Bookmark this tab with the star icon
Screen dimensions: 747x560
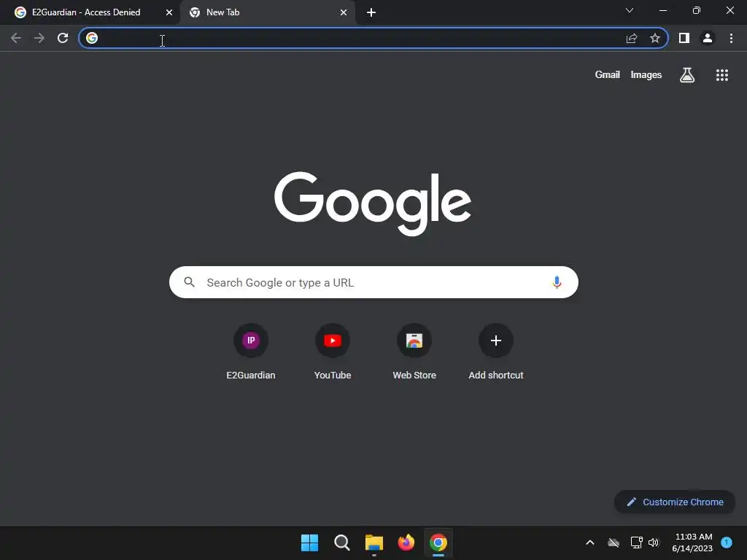[655, 38]
